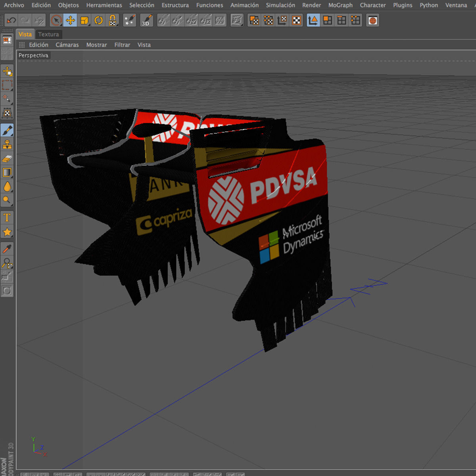The height and width of the screenshot is (476, 476).
Task: Select the Blur droplet tool
Action: click(7, 186)
